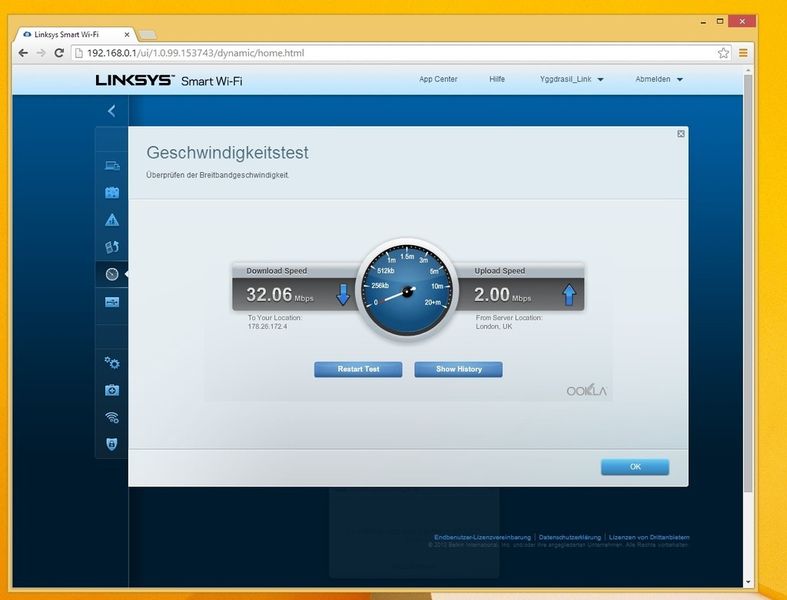Image resolution: width=787 pixels, height=600 pixels.
Task: Collapse the sidebar with back chevron
Action: coord(111,111)
